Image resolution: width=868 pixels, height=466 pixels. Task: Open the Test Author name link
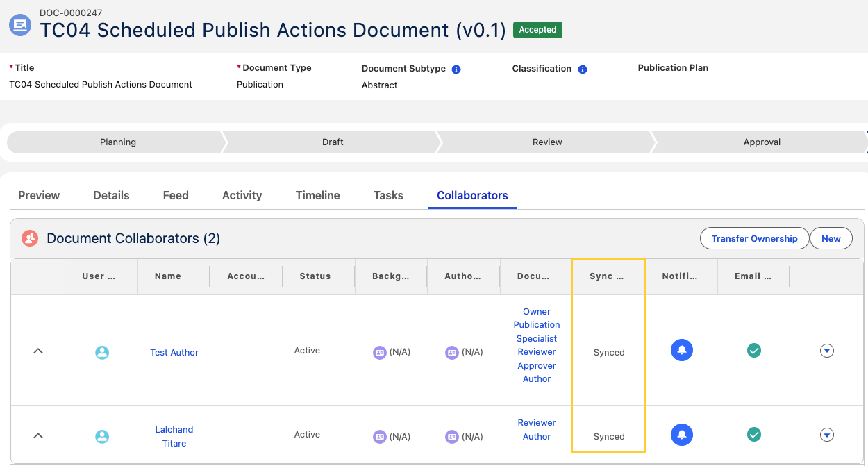pos(174,352)
